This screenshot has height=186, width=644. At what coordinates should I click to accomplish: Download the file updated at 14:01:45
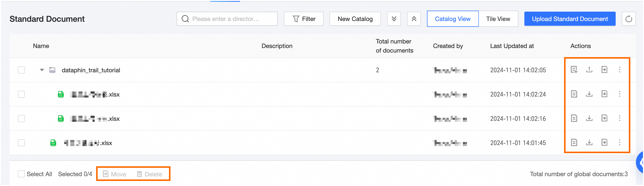pos(589,143)
